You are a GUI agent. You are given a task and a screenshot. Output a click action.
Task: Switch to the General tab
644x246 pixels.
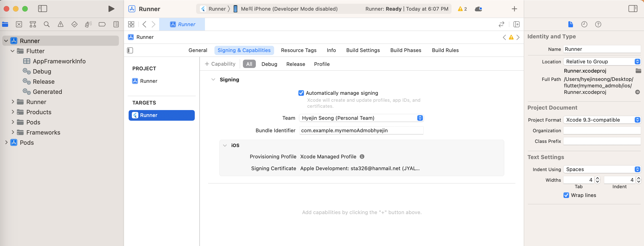(x=198, y=50)
